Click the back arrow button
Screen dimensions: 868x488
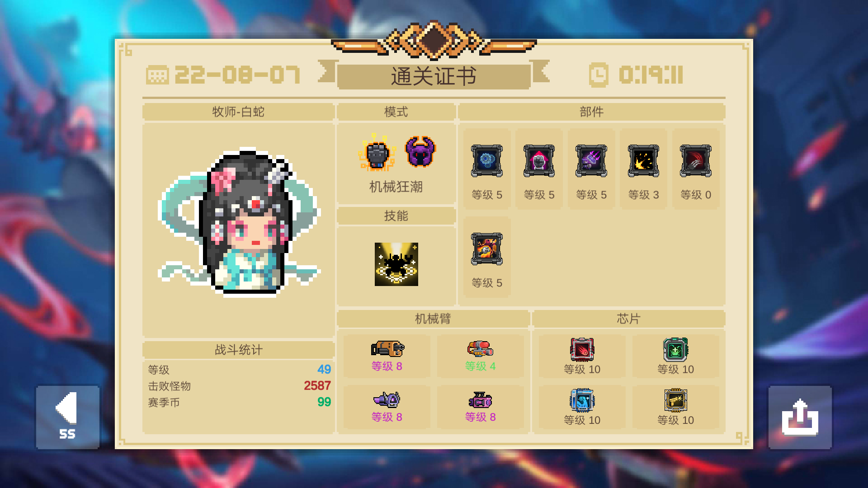(x=68, y=417)
